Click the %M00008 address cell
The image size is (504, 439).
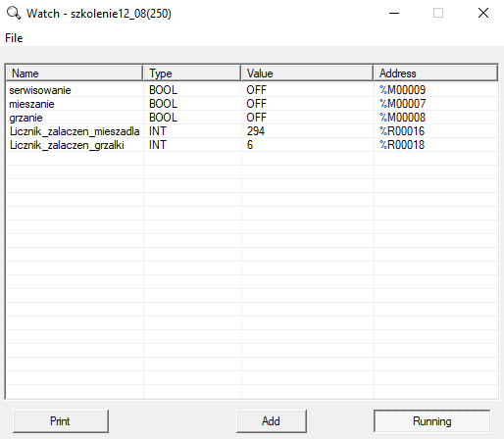[436, 118]
